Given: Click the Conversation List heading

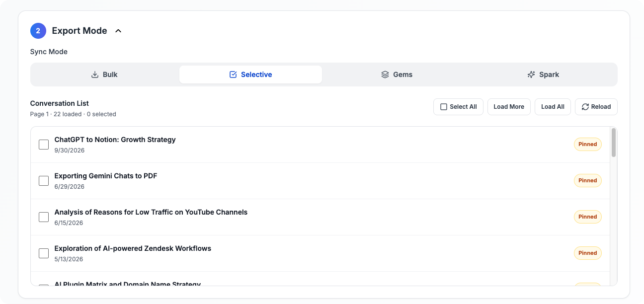Looking at the screenshot, I should pos(60,103).
